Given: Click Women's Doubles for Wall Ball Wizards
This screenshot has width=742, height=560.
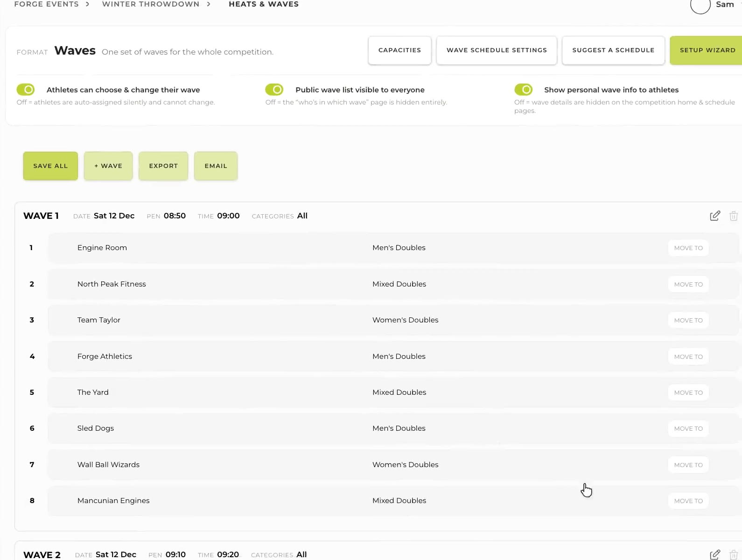Looking at the screenshot, I should pos(406,464).
